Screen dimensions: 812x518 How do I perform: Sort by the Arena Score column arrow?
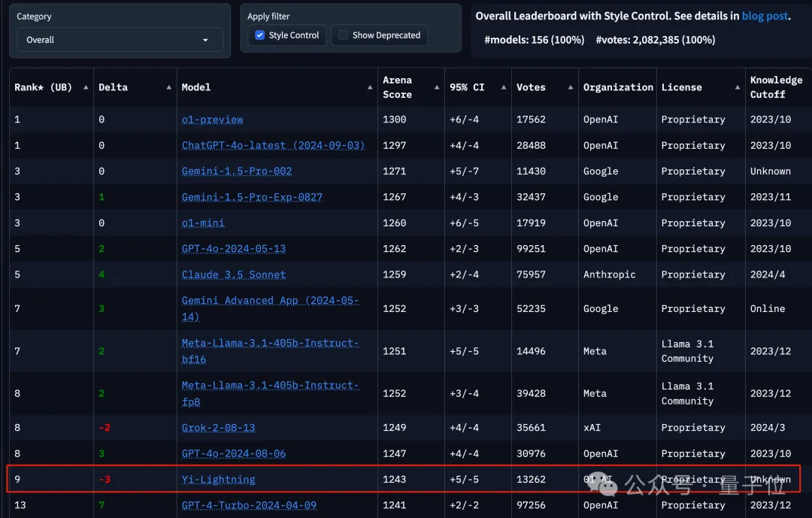point(437,87)
